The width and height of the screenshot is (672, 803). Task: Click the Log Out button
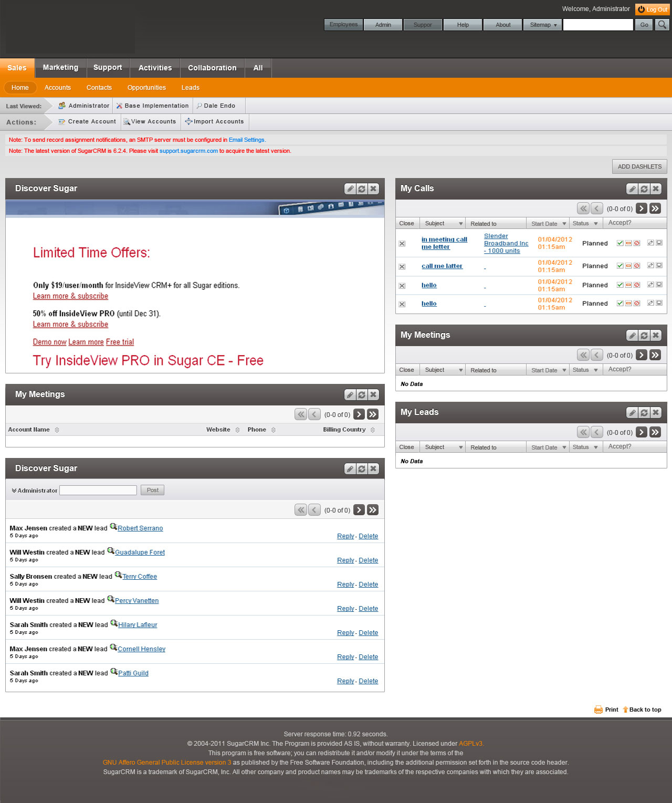pyautogui.click(x=653, y=9)
